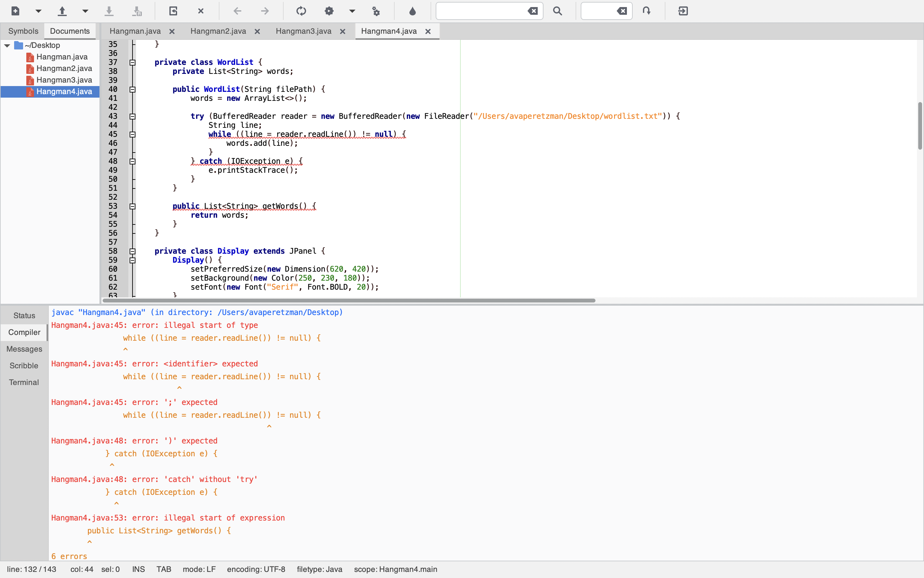
Task: Show the Compiler message tab
Action: pyautogui.click(x=24, y=332)
